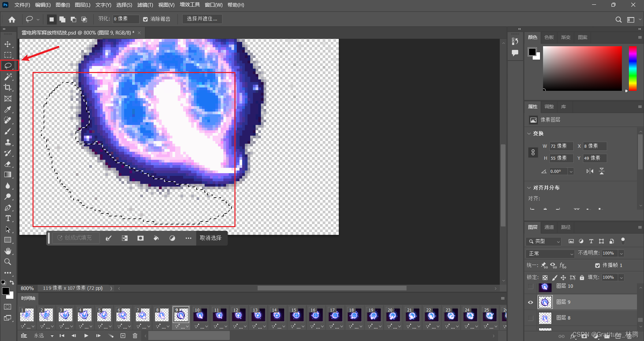Play the timeline animation
The width and height of the screenshot is (644, 341).
pyautogui.click(x=86, y=336)
